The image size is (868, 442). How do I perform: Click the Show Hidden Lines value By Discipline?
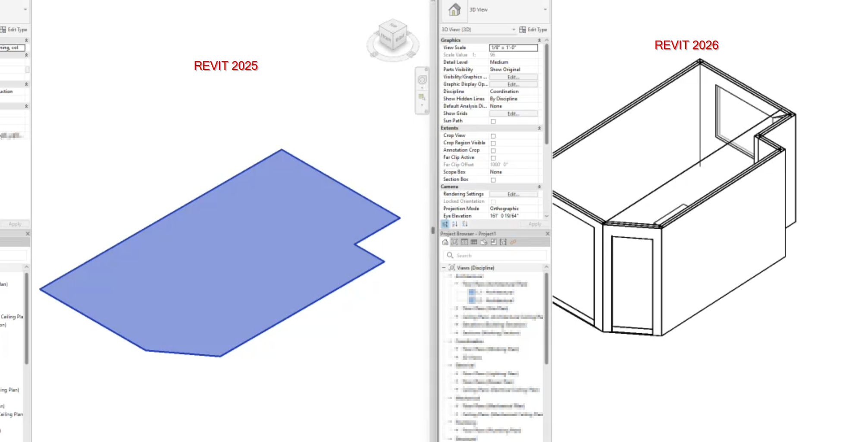point(503,99)
